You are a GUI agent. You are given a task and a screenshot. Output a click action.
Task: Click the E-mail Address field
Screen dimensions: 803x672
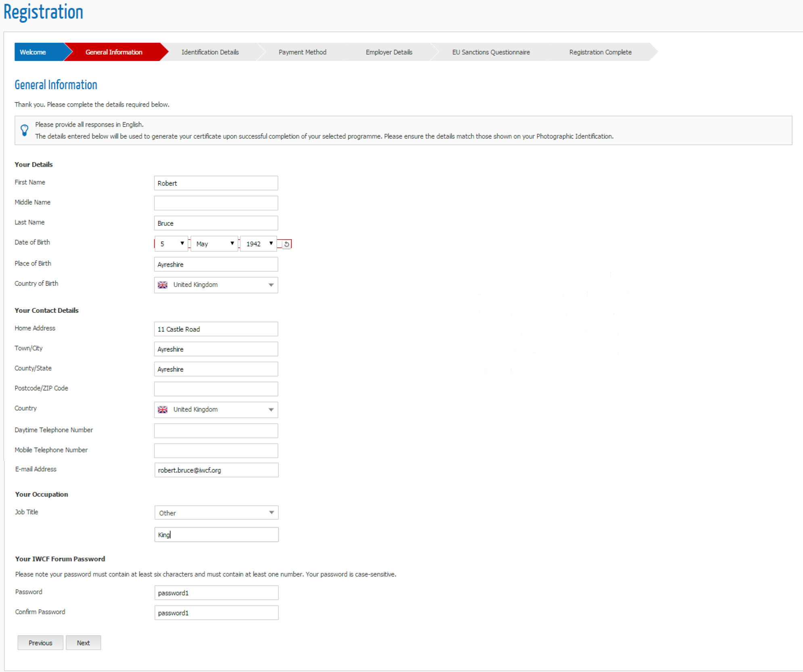(x=216, y=470)
